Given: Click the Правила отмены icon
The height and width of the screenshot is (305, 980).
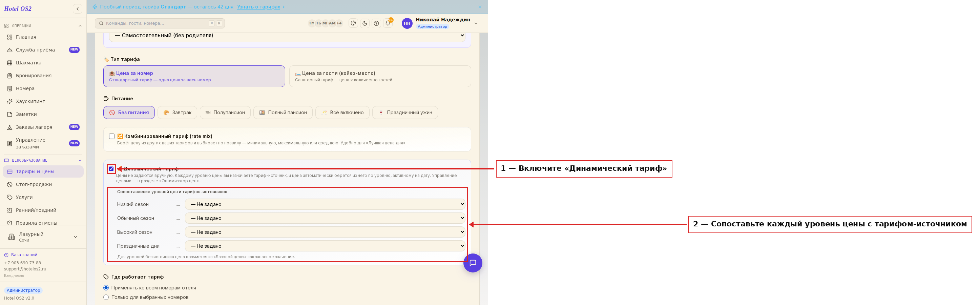Looking at the screenshot, I should (10, 223).
